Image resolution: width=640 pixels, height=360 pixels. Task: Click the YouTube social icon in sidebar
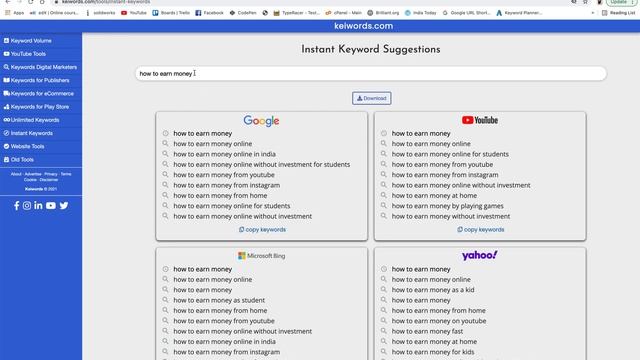pyautogui.click(x=51, y=206)
